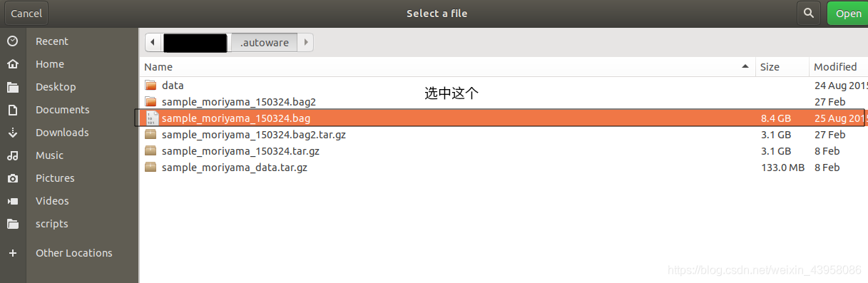Viewport: 868px width, 283px height.
Task: Click the sample_moriyama_150324.bag2 folder icon
Action: (x=150, y=102)
